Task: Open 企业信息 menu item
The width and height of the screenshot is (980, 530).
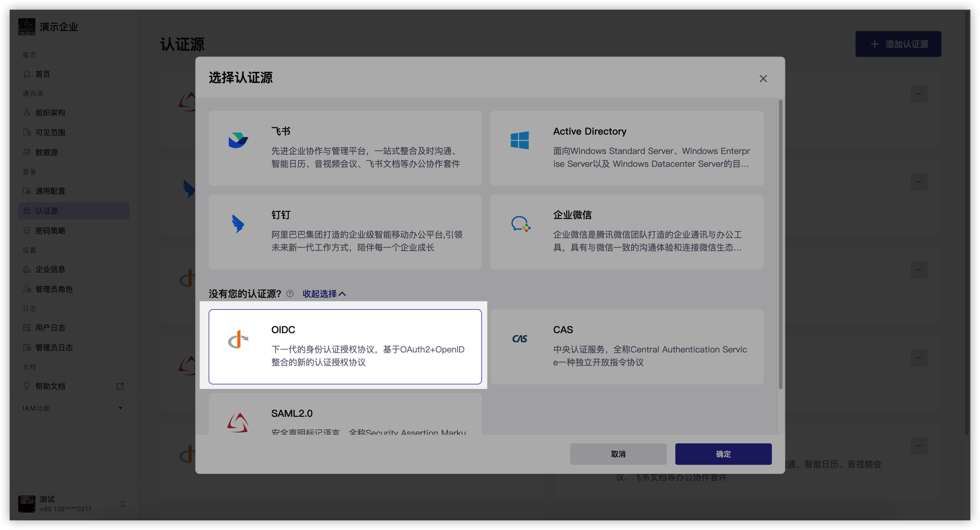Action: coord(73,269)
